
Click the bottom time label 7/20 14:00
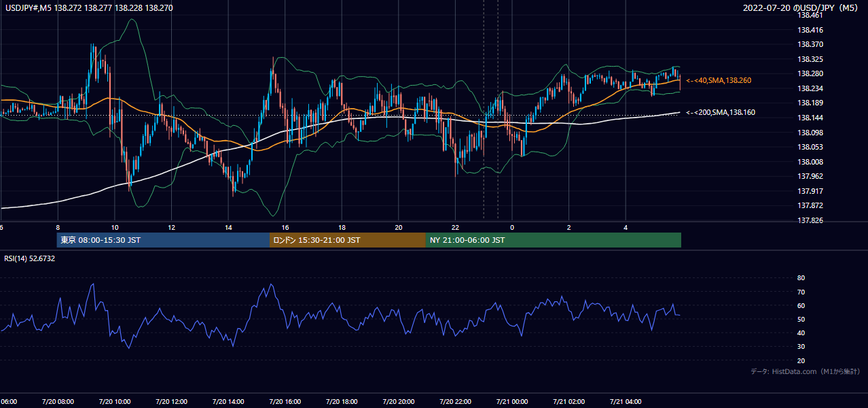(228, 402)
